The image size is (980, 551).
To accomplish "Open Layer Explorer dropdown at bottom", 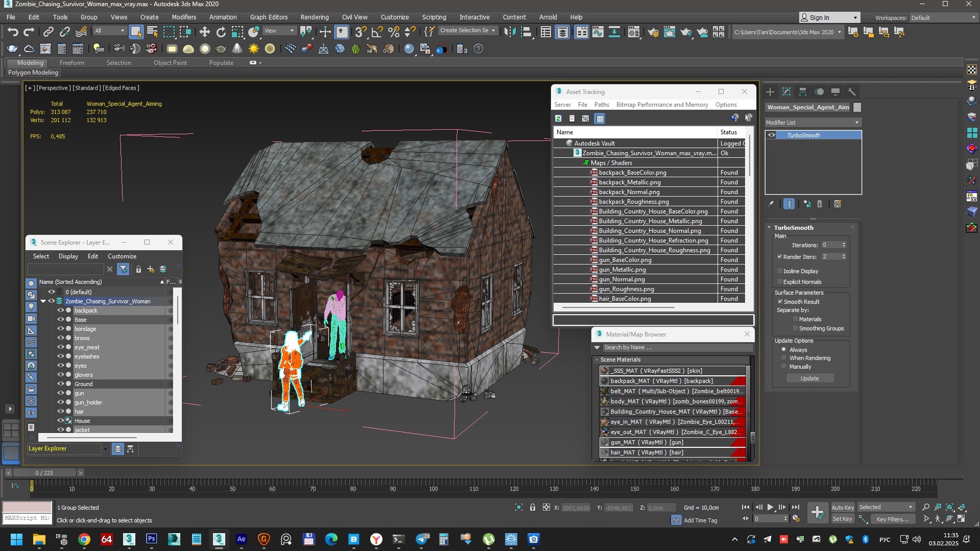I will point(105,449).
